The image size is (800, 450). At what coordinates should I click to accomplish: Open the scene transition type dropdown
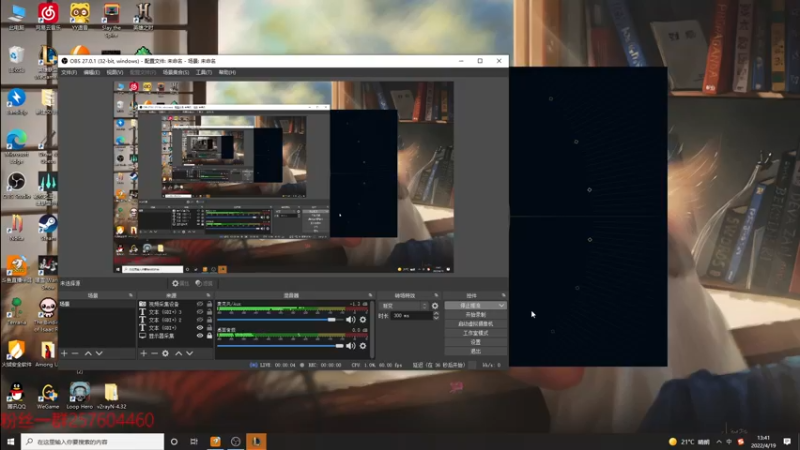[404, 306]
